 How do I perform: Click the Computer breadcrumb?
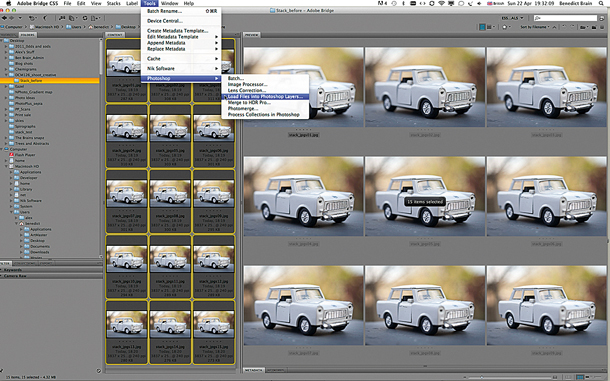pyautogui.click(x=11, y=27)
